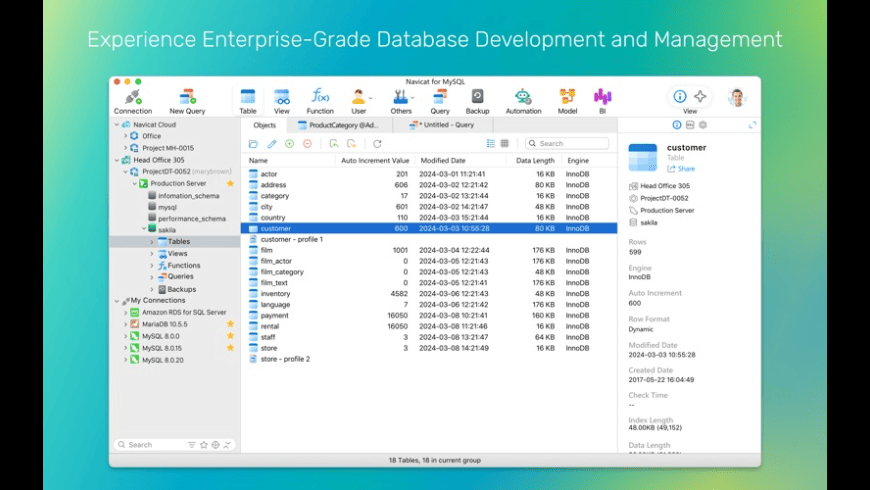Click the sidebar Search field
This screenshot has width=870, height=490.
150,445
